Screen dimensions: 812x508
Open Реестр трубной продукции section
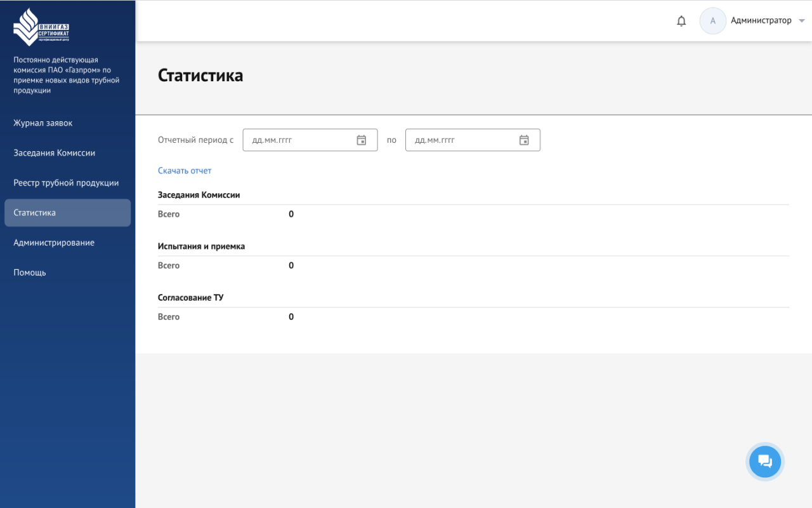tap(66, 183)
